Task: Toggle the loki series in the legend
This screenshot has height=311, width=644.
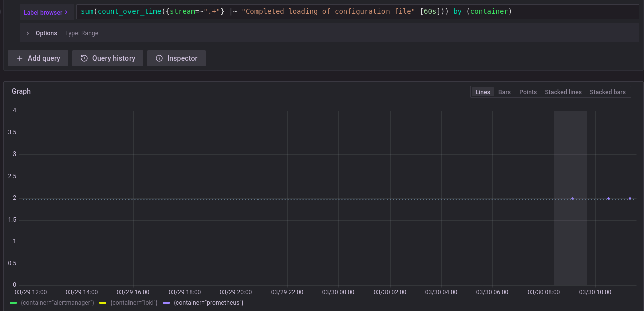Action: (x=134, y=303)
